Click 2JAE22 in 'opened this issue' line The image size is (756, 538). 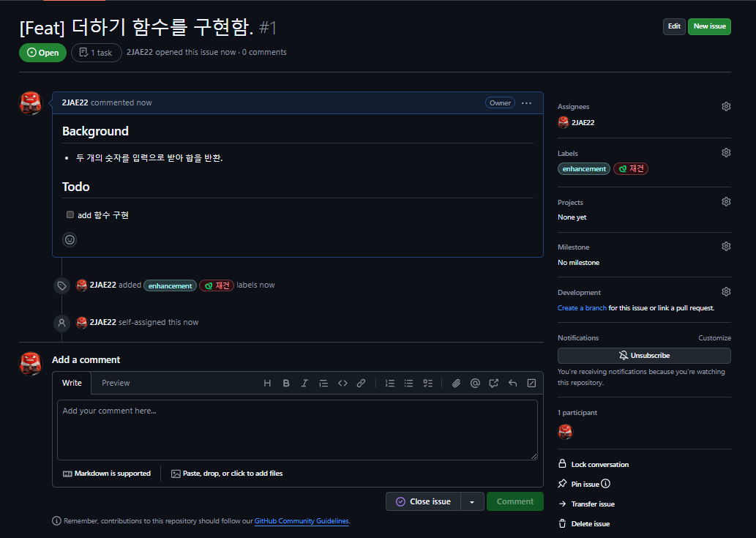coord(139,52)
